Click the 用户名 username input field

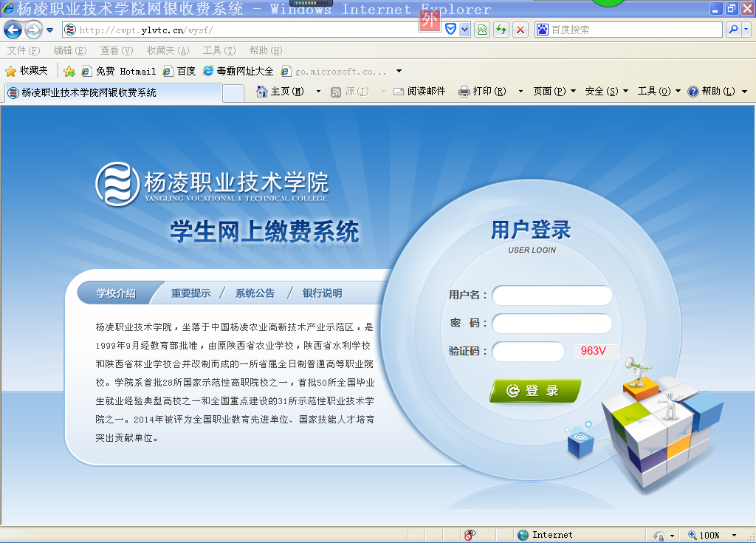(552, 296)
